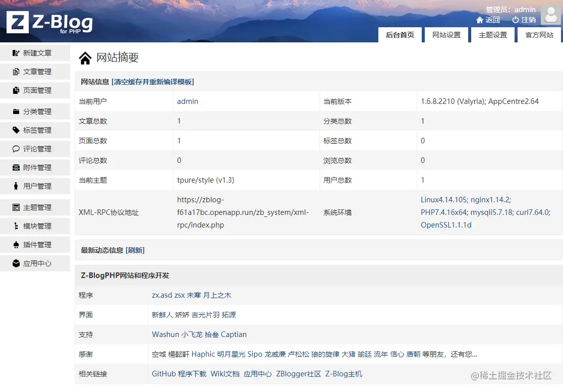Click the pencil icon beside 新建文章
This screenshot has width=563, height=392.
[x=16, y=53]
